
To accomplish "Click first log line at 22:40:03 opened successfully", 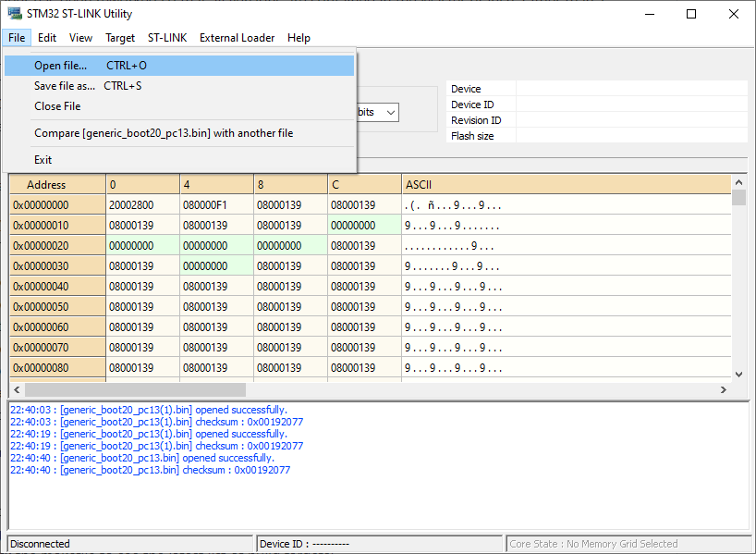I will coord(149,410).
